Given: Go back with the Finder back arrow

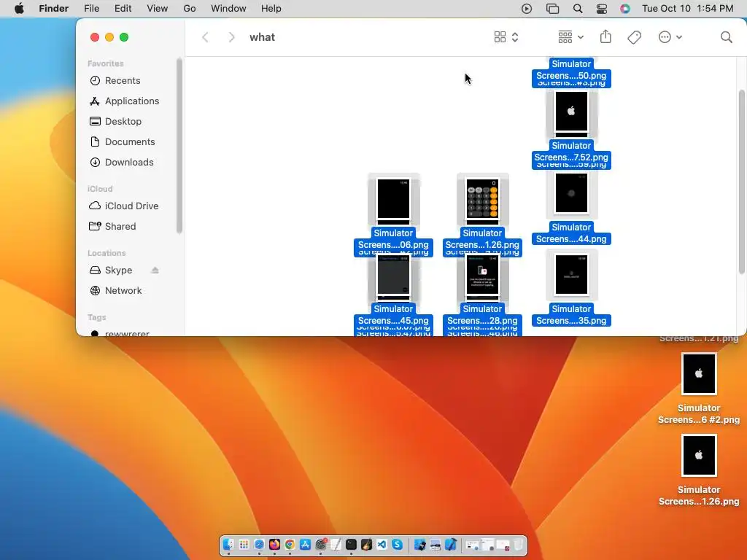Looking at the screenshot, I should (205, 37).
